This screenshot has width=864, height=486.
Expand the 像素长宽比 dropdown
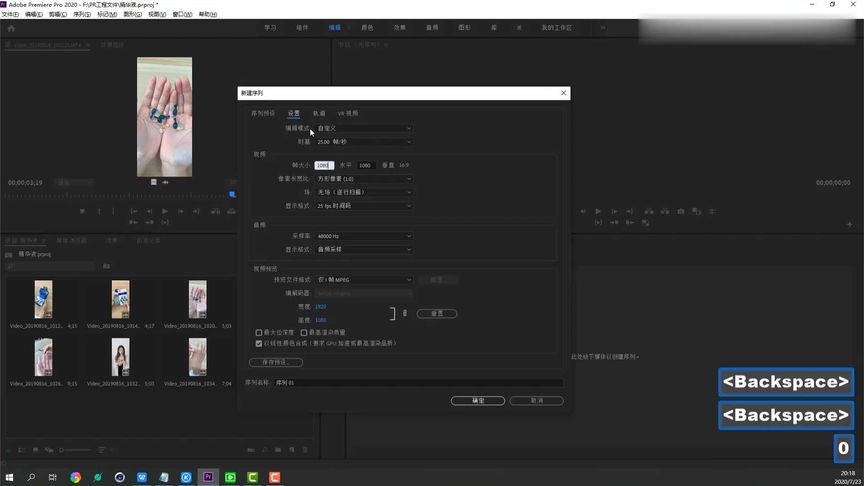pyautogui.click(x=364, y=179)
